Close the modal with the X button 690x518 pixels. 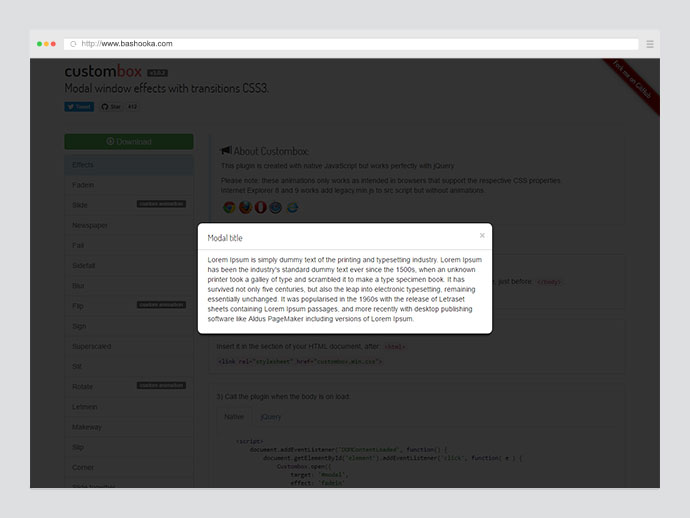(x=482, y=235)
